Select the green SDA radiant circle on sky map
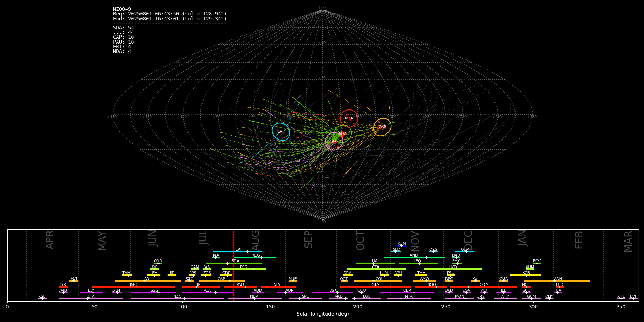The image size is (644, 322). pos(342,134)
